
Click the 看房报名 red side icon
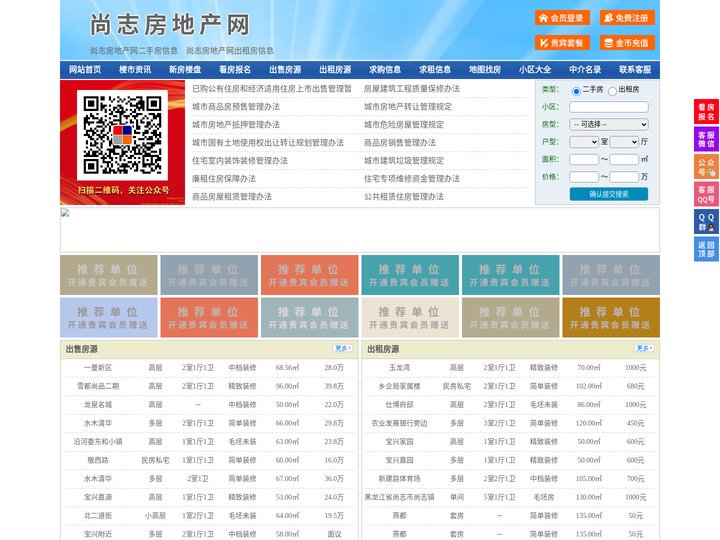point(706,112)
